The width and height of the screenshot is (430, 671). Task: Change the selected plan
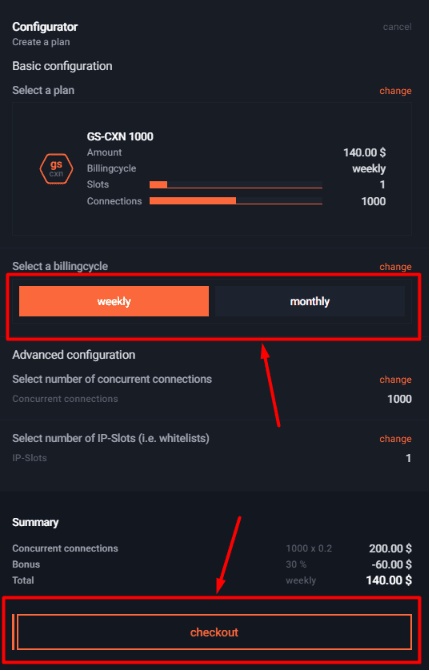pyautogui.click(x=395, y=91)
